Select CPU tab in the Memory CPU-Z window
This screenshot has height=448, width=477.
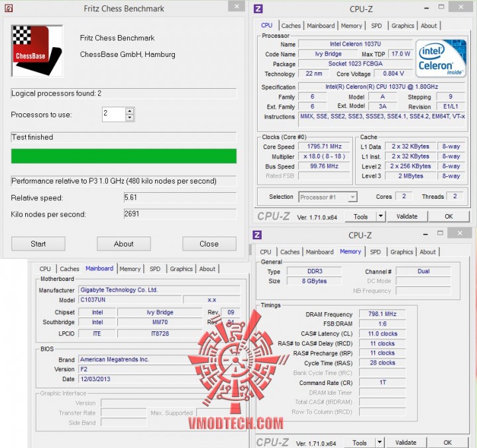[x=265, y=252]
